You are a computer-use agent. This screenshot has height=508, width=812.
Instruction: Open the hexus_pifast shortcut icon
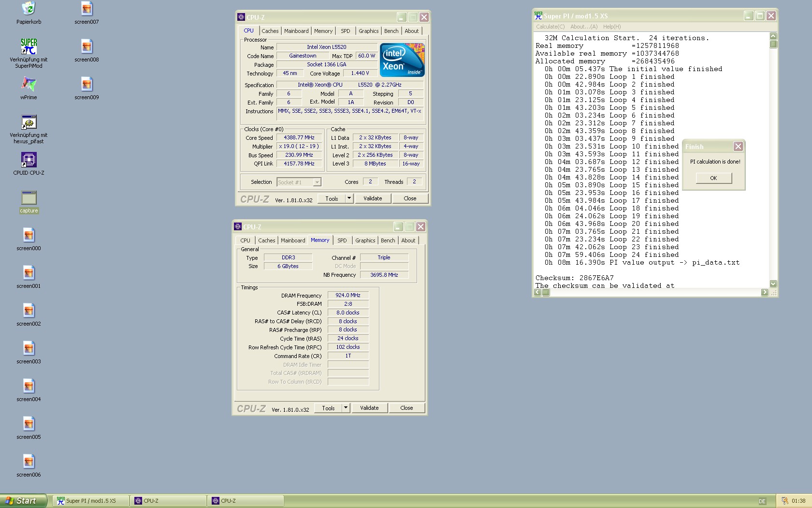click(29, 122)
